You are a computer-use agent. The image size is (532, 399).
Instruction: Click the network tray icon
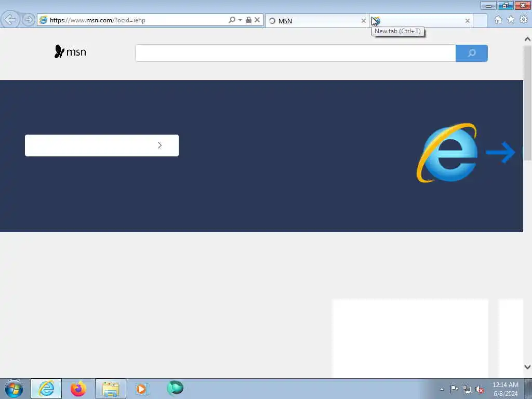tap(467, 390)
